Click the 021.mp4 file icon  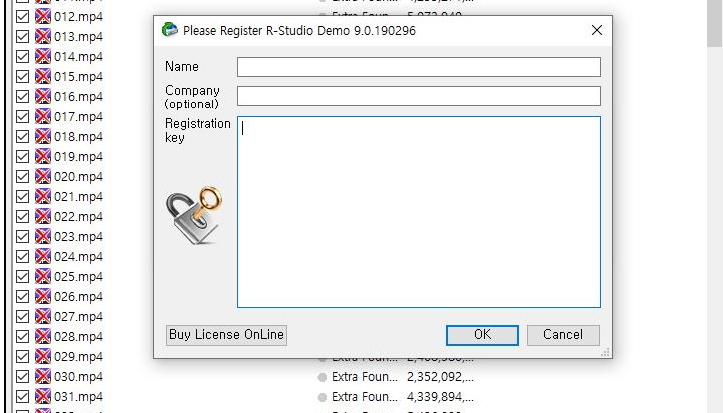pos(43,197)
